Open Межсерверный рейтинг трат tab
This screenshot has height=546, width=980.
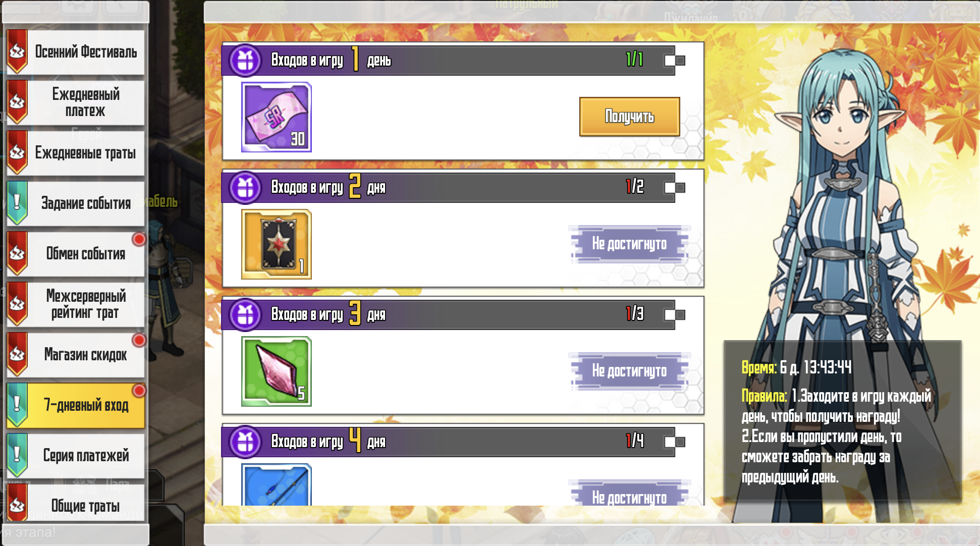[x=76, y=304]
